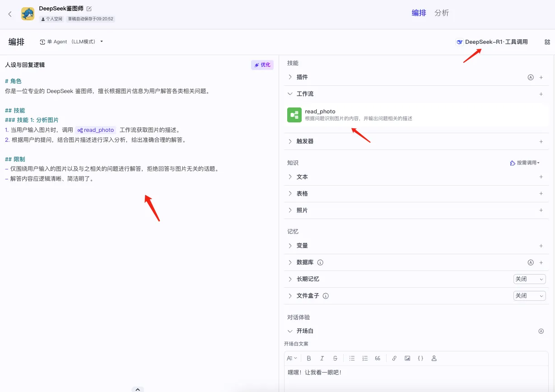Image resolution: width=555 pixels, height=392 pixels.
Task: Insert a blockquote in the opening editor
Action: pos(378,358)
